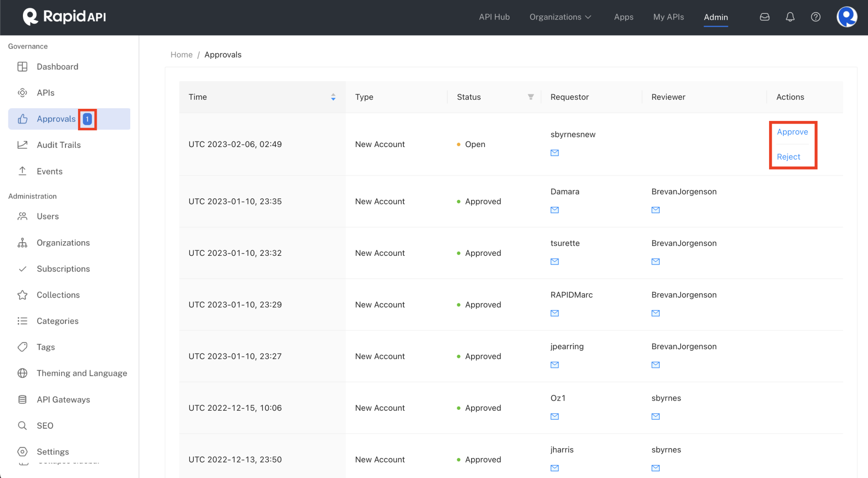Image resolution: width=868 pixels, height=478 pixels.
Task: Click the Approvals pending count badge
Action: coord(87,119)
